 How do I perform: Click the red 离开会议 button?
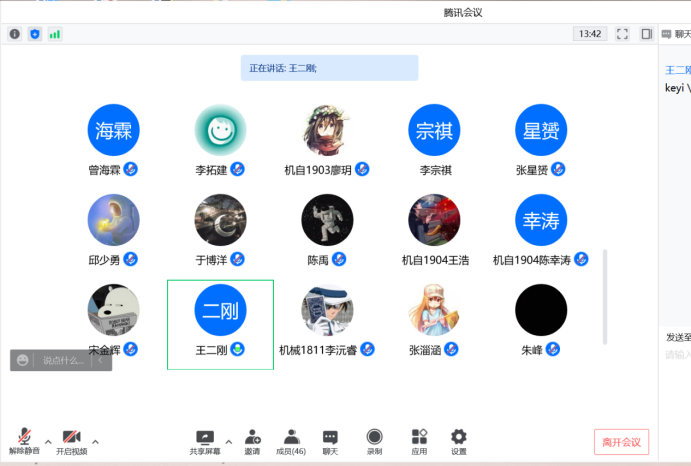pos(621,441)
